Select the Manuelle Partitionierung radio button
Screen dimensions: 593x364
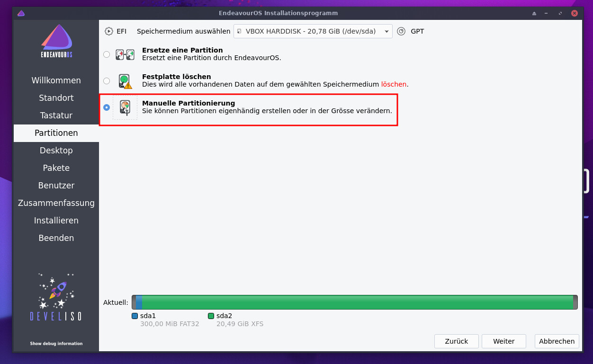(107, 107)
